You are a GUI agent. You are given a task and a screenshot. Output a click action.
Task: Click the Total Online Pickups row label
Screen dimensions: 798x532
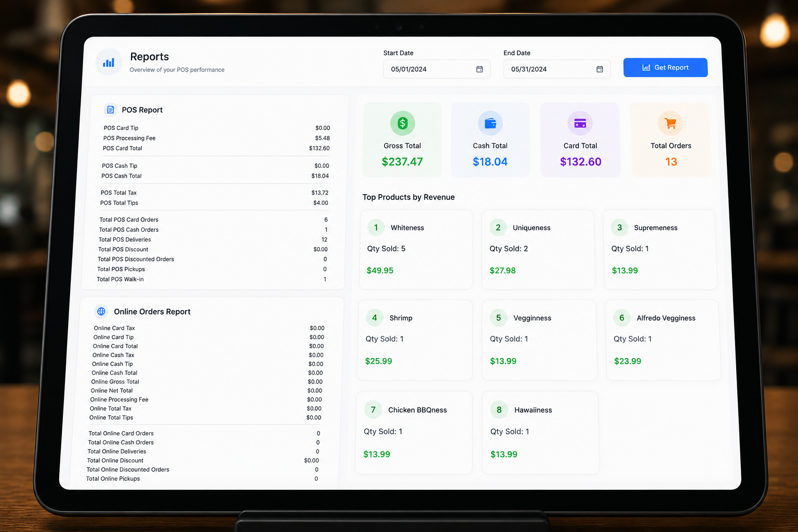pyautogui.click(x=113, y=479)
